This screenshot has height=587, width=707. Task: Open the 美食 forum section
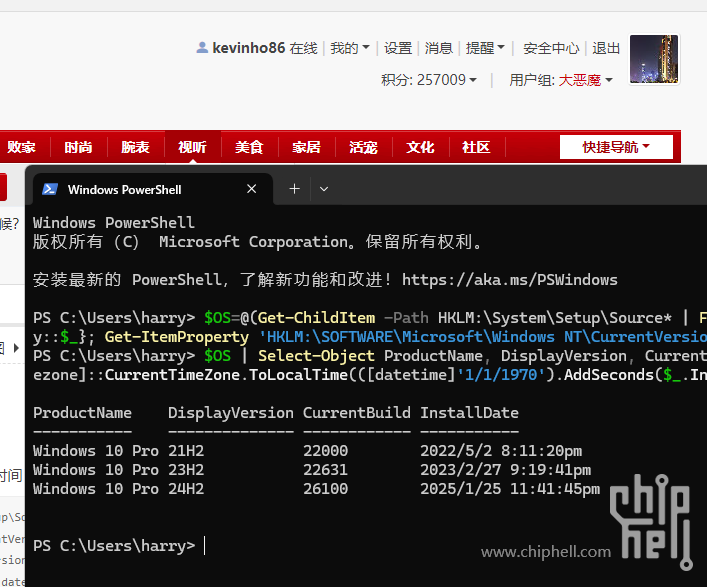(249, 147)
